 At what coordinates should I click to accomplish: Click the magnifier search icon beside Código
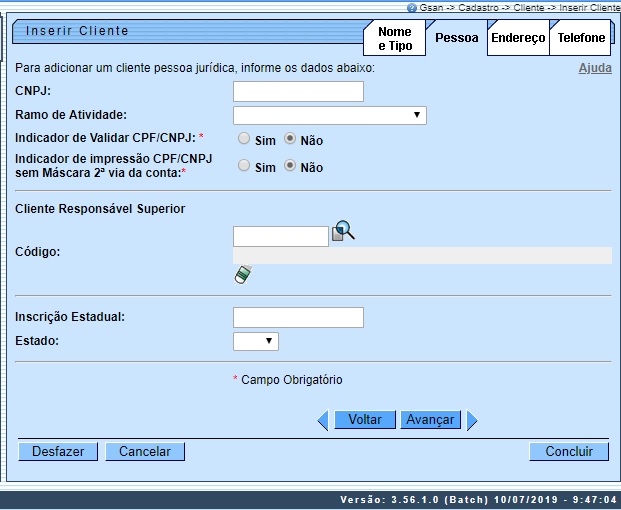click(343, 232)
